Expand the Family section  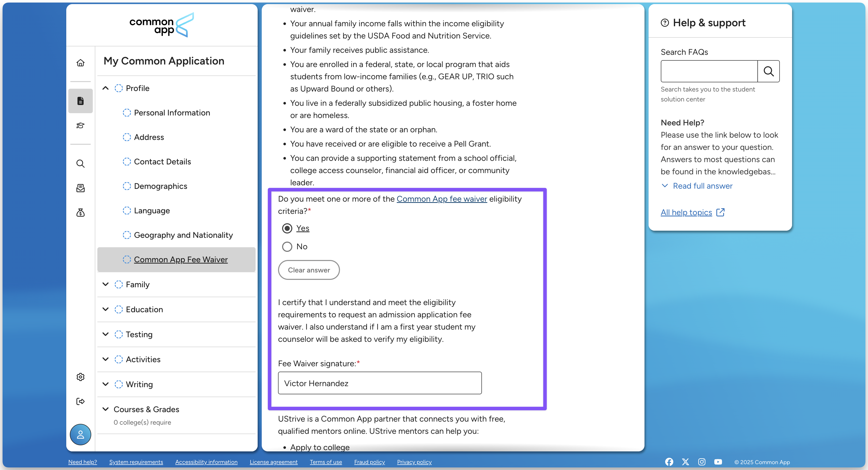[106, 284]
